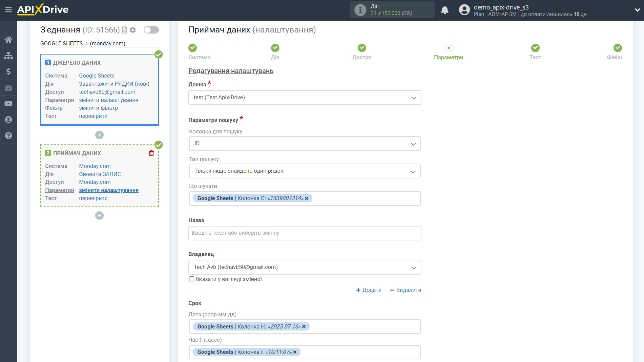Add a step after the data receiver
The image size is (644, 362).
pos(99,215)
